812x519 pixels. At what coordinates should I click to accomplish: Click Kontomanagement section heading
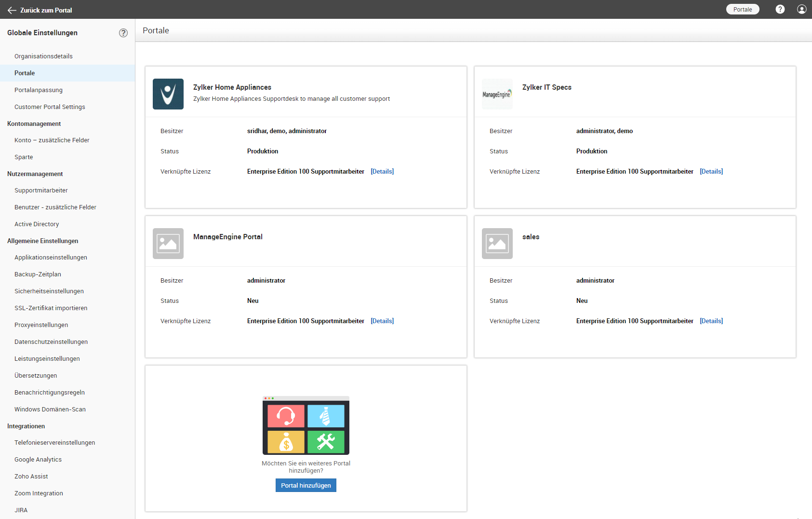(x=34, y=124)
